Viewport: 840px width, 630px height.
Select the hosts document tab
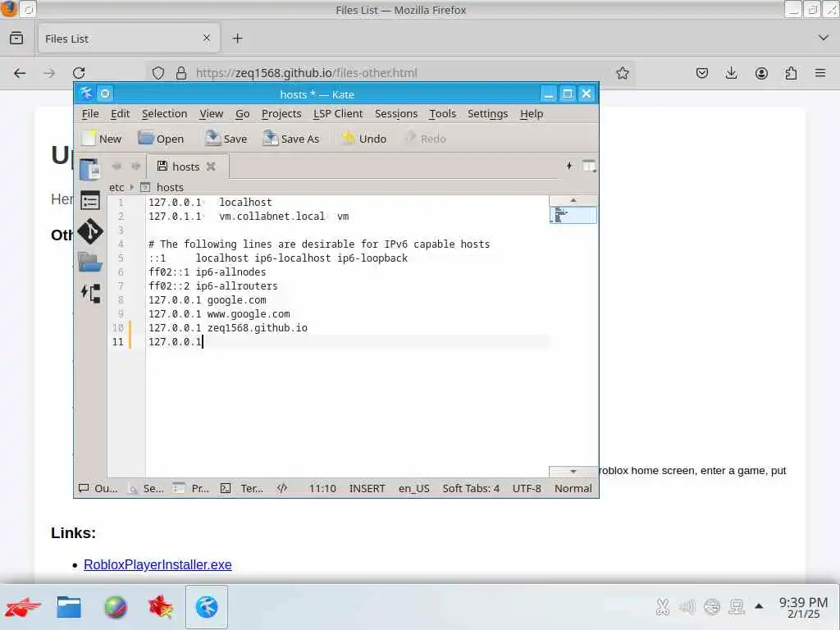coord(187,167)
